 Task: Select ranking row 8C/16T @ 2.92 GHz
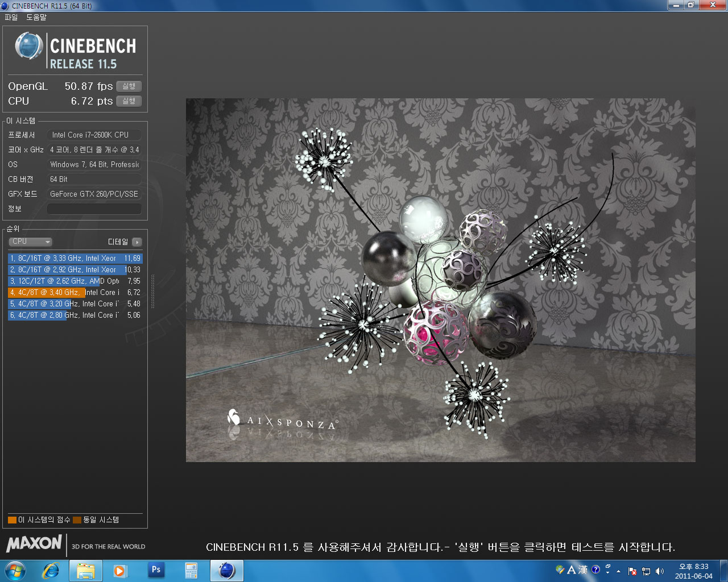coord(75,269)
